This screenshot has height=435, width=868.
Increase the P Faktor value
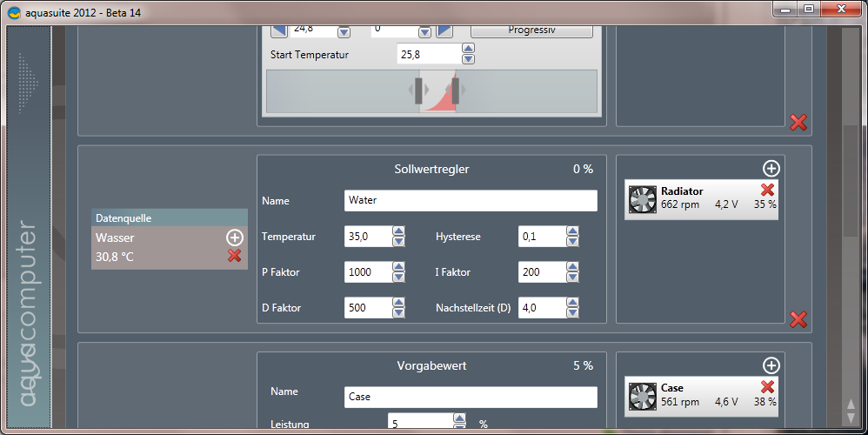(398, 267)
